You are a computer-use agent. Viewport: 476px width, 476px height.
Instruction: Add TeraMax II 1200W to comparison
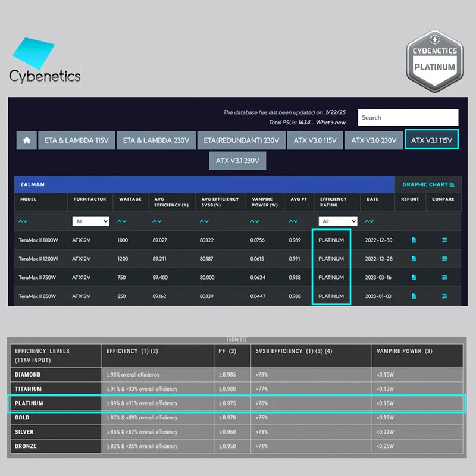coord(444,259)
